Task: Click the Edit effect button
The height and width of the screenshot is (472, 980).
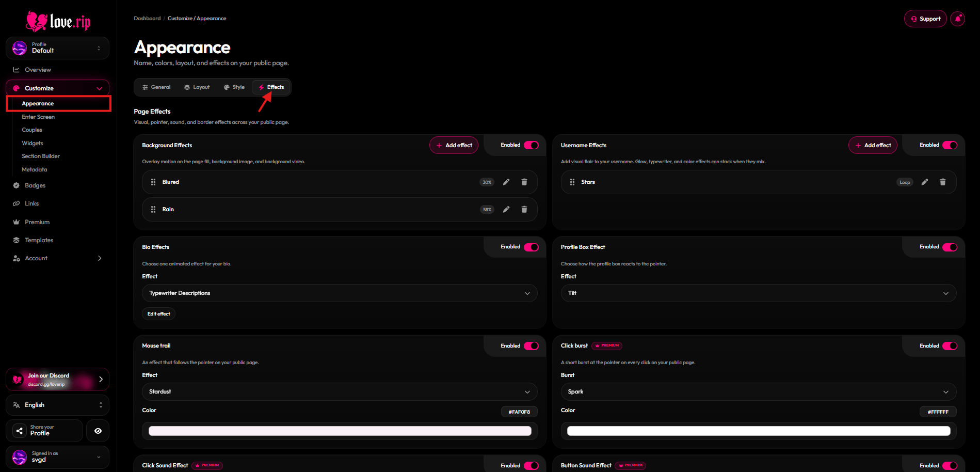Action: (x=158, y=314)
